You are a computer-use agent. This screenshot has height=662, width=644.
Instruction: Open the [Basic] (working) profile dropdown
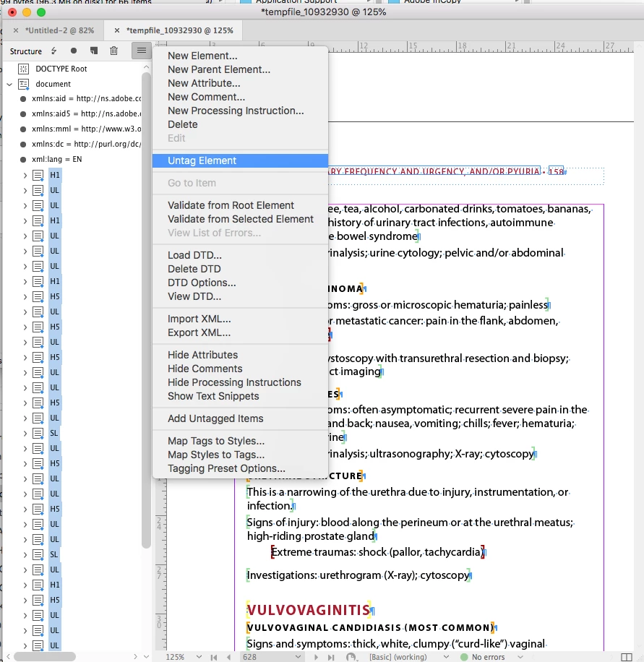pyautogui.click(x=446, y=657)
